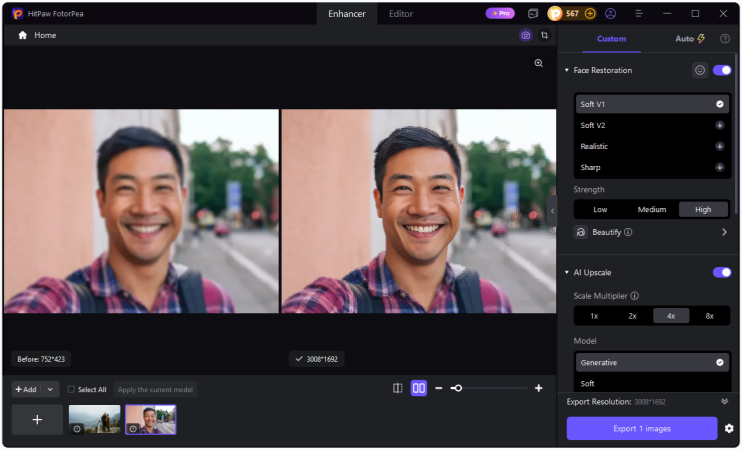Image resolution: width=742 pixels, height=450 pixels.
Task: Expand the Beautify options chevron
Action: point(724,232)
